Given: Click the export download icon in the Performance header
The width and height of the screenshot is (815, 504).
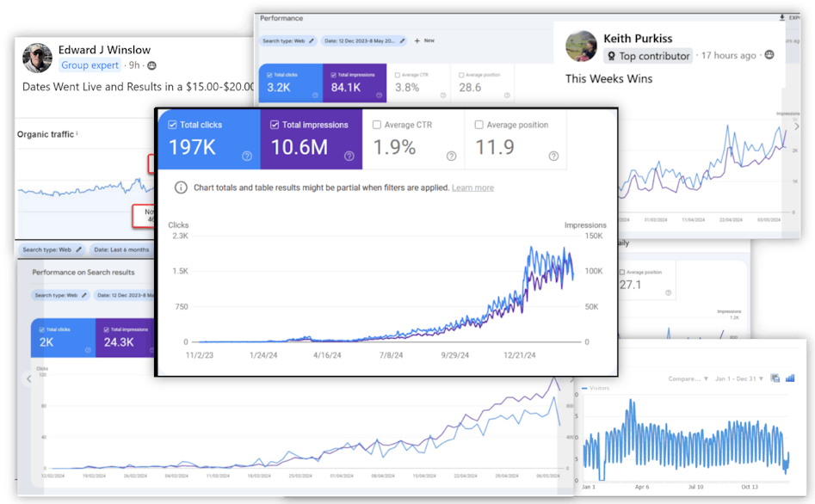Looking at the screenshot, I should point(781,17).
